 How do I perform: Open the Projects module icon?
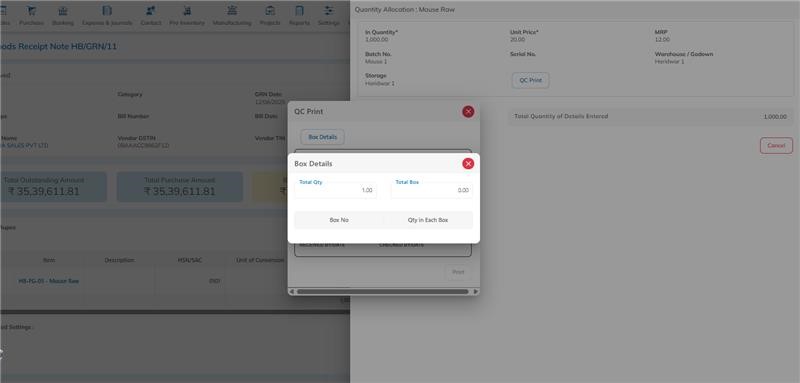(x=270, y=11)
